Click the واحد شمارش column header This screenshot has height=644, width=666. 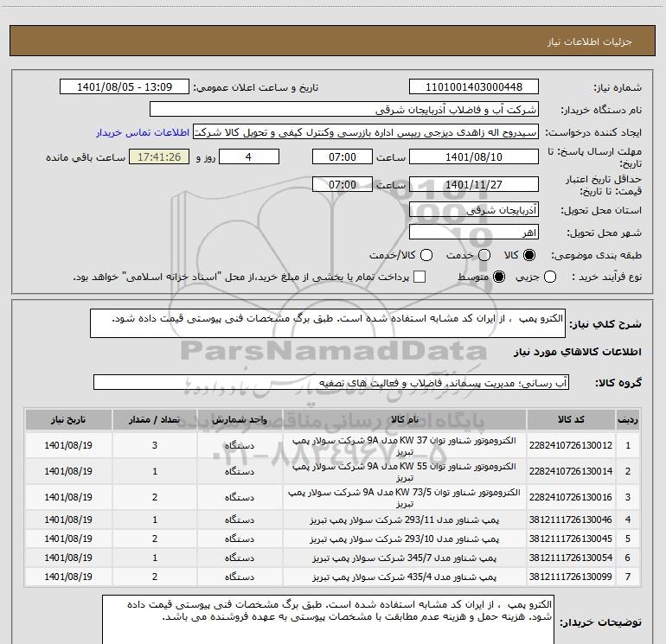pos(240,419)
